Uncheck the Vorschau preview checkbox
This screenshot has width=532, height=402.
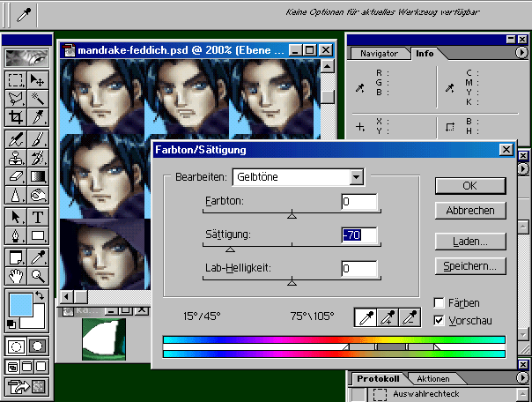439,320
